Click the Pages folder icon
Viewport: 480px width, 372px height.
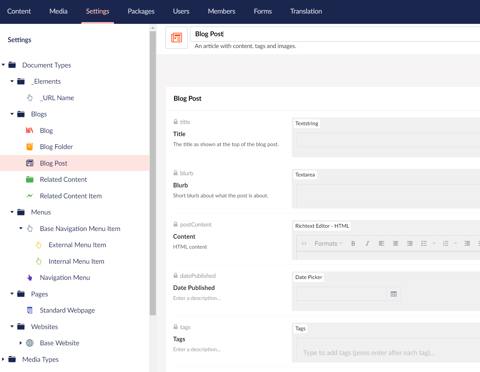coord(21,293)
